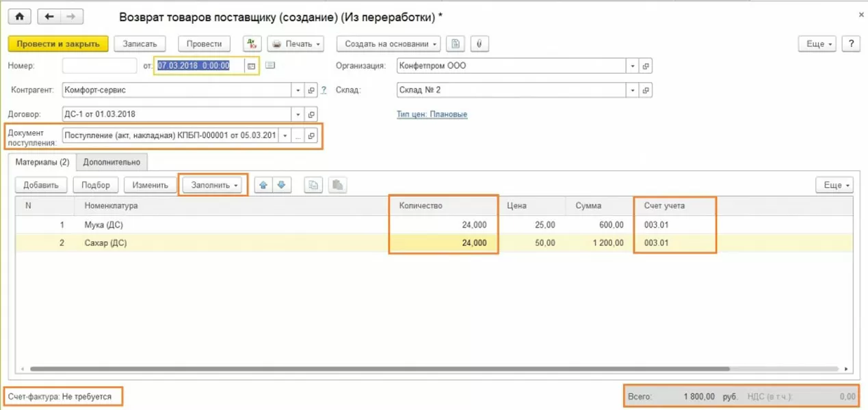
Task: Switch to the Дополнительно tab
Action: coord(111,162)
